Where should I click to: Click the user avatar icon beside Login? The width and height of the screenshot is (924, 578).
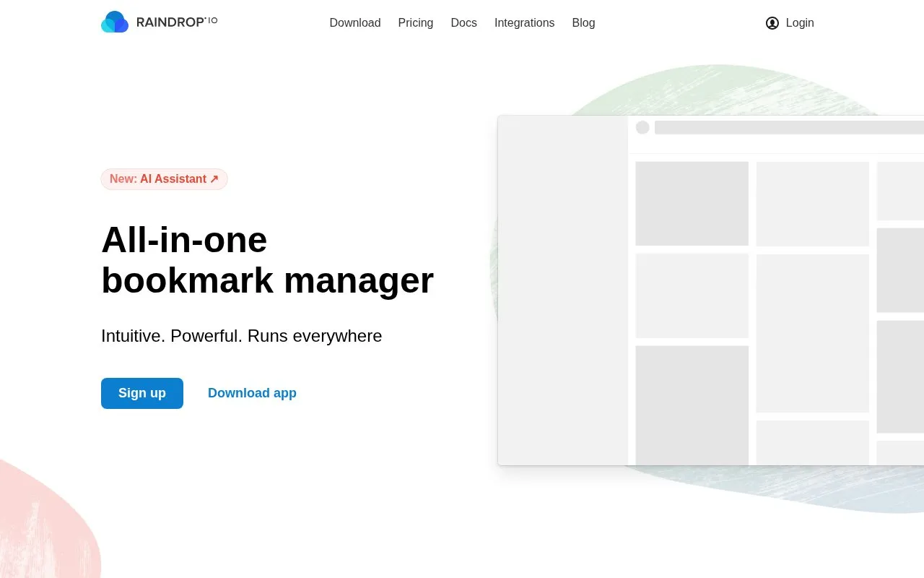(772, 23)
